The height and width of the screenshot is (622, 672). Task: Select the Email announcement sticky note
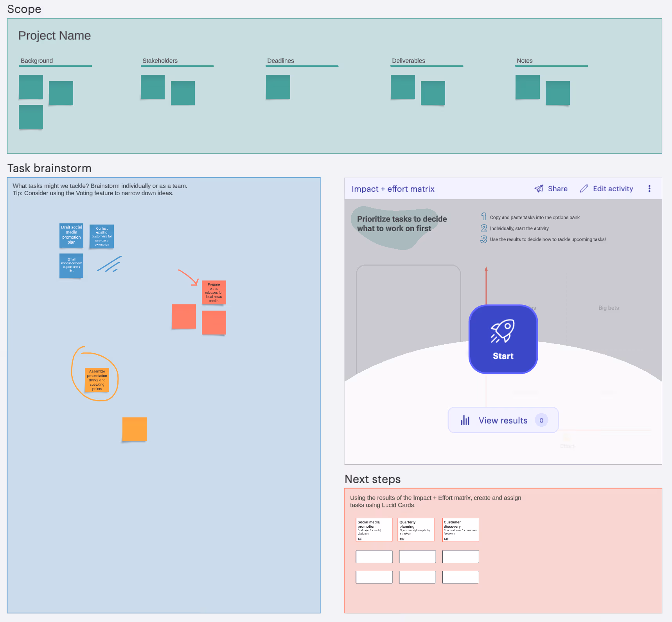(x=71, y=266)
